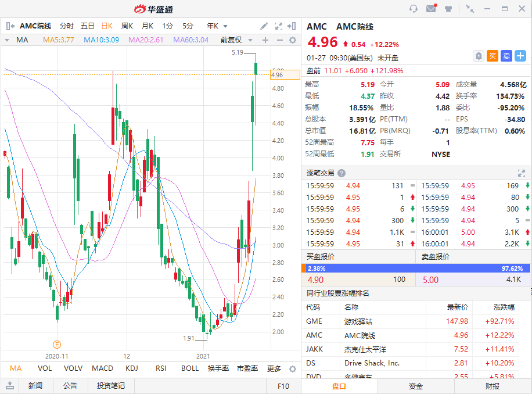Select the 1分 one-minute chart tab

coord(167,26)
